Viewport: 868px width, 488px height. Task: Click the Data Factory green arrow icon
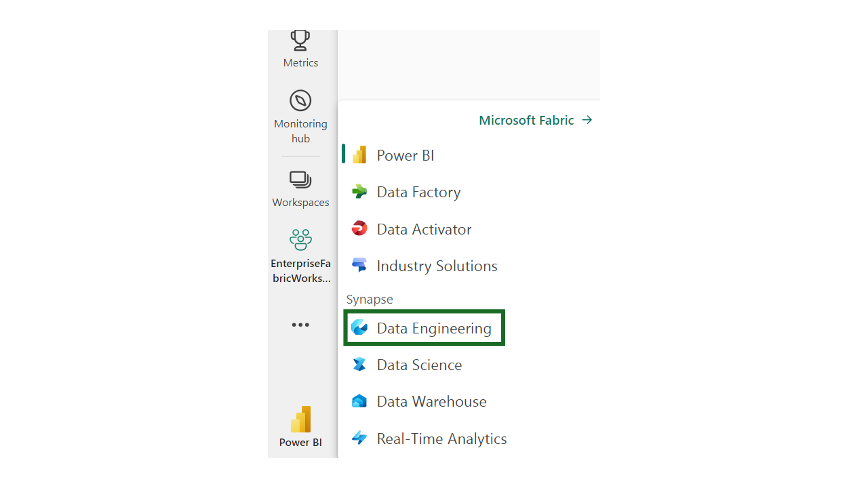pyautogui.click(x=360, y=191)
